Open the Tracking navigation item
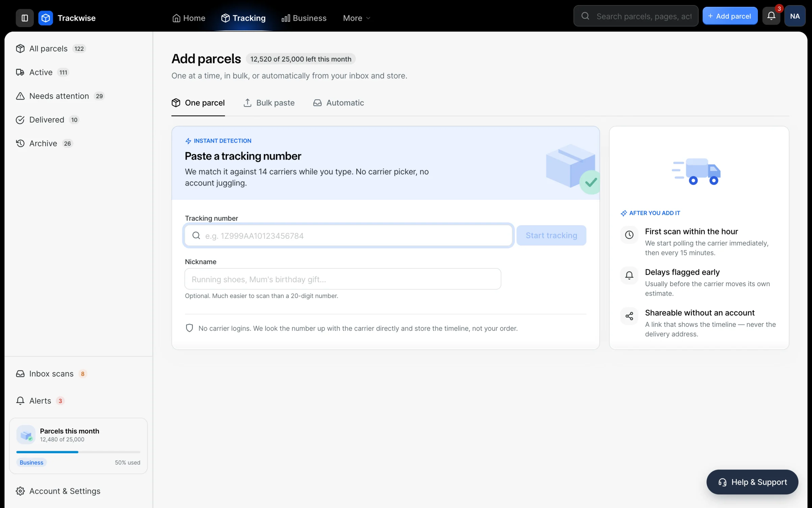 (243, 18)
